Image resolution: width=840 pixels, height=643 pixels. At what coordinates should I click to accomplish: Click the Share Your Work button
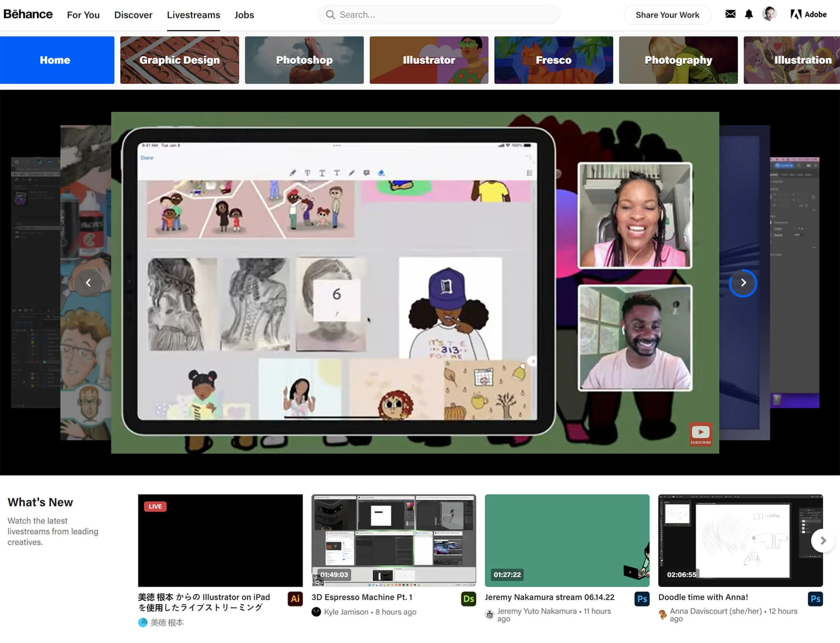[667, 15]
